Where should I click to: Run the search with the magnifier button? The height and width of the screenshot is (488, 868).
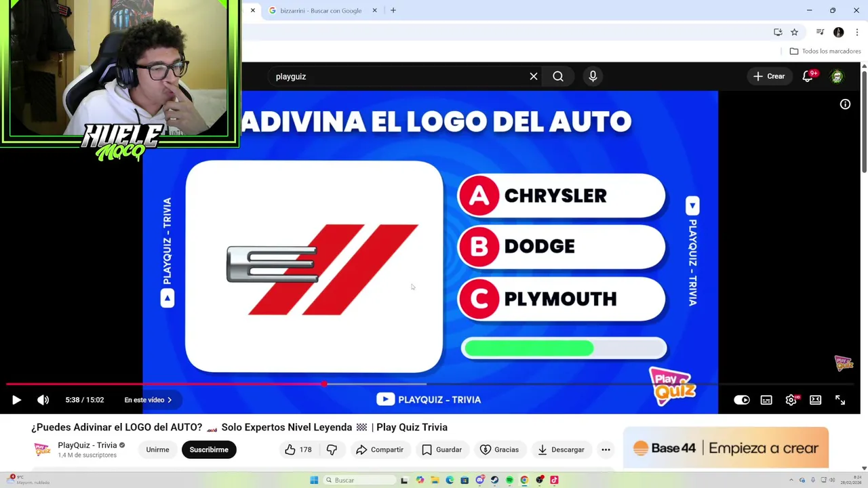pyautogui.click(x=558, y=77)
